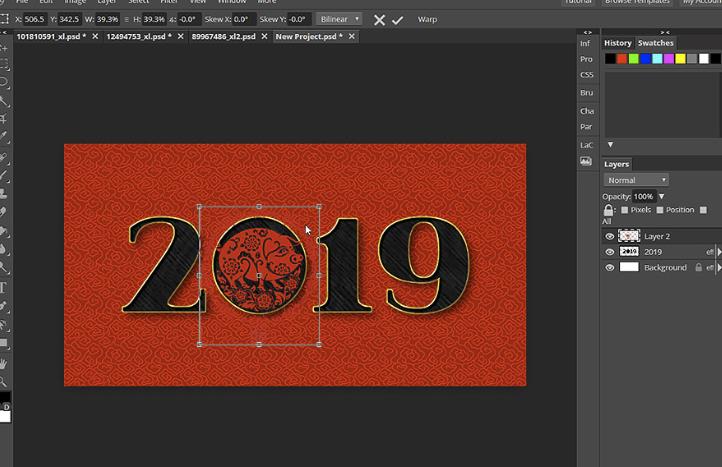Click the Opacity 100% field
Image resolution: width=722 pixels, height=467 pixels.
pyautogui.click(x=644, y=197)
